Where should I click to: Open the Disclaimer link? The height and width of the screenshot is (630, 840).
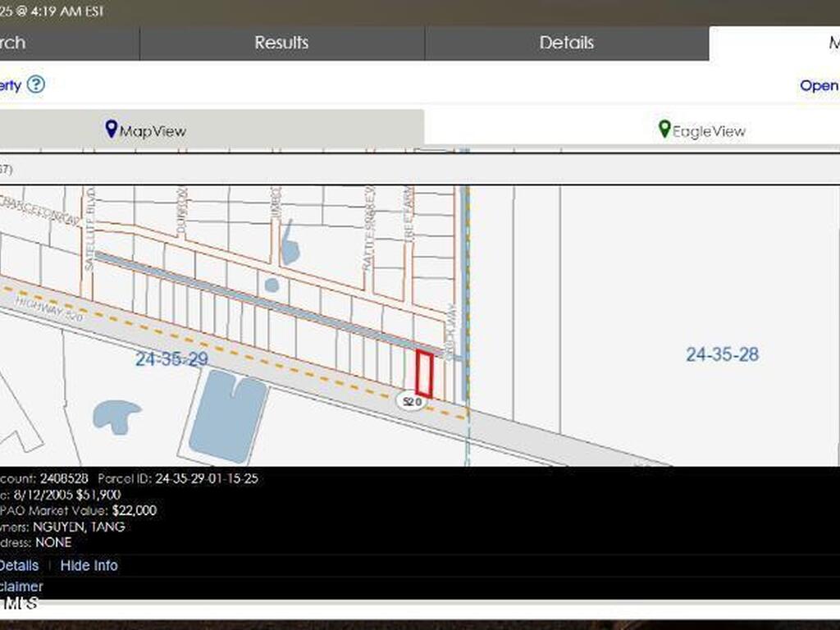click(21, 587)
